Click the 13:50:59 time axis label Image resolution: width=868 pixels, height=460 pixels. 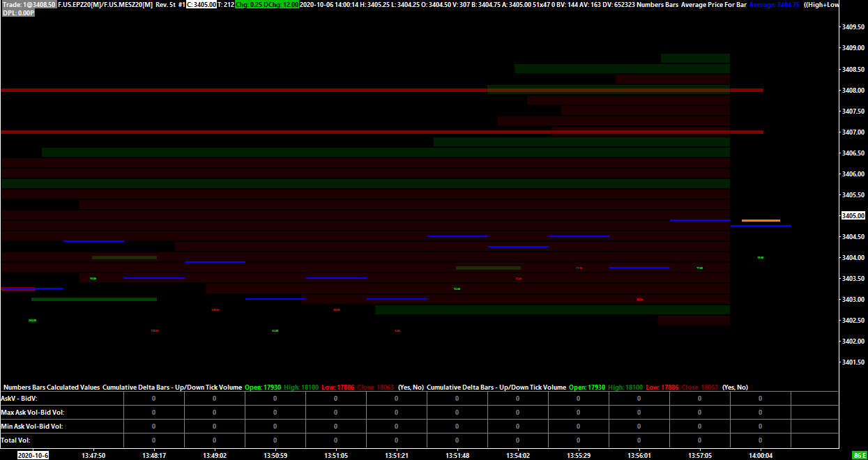point(275,455)
